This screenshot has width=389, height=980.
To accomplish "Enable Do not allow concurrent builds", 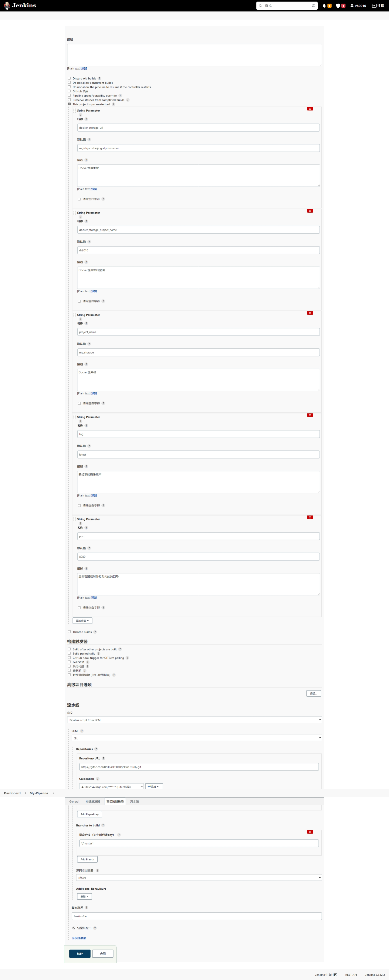I will point(69,83).
